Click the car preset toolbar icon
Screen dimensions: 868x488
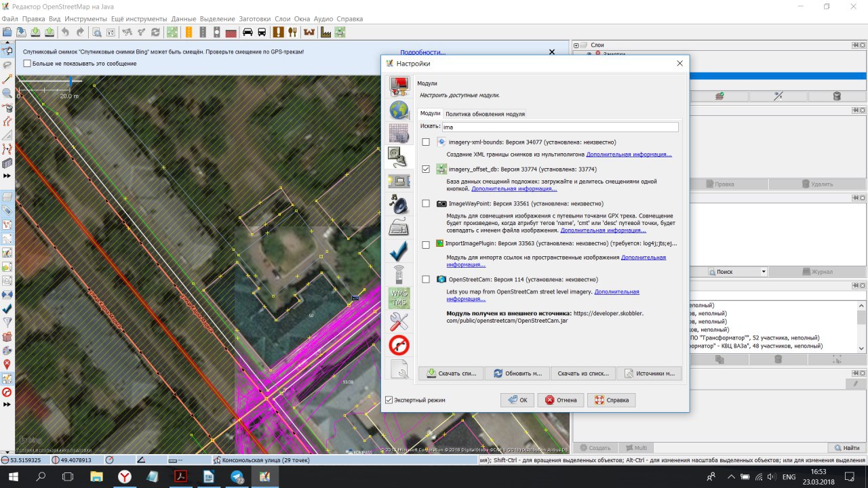[x=248, y=32]
